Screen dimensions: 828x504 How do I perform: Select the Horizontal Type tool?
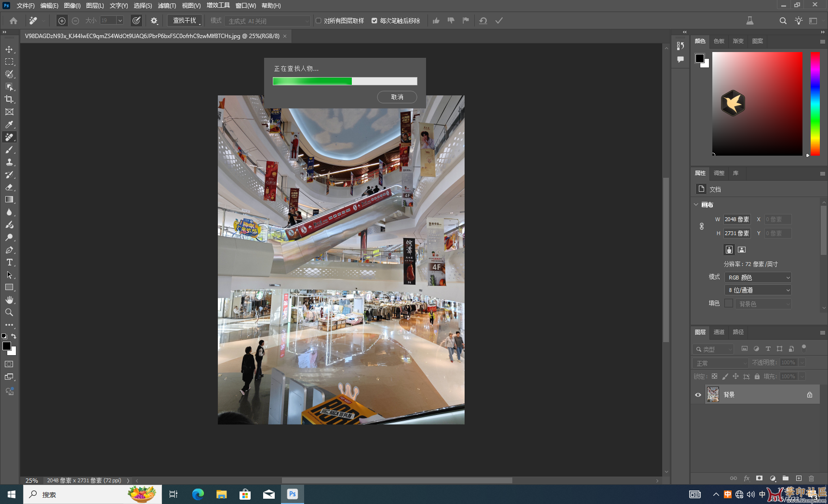pyautogui.click(x=9, y=262)
